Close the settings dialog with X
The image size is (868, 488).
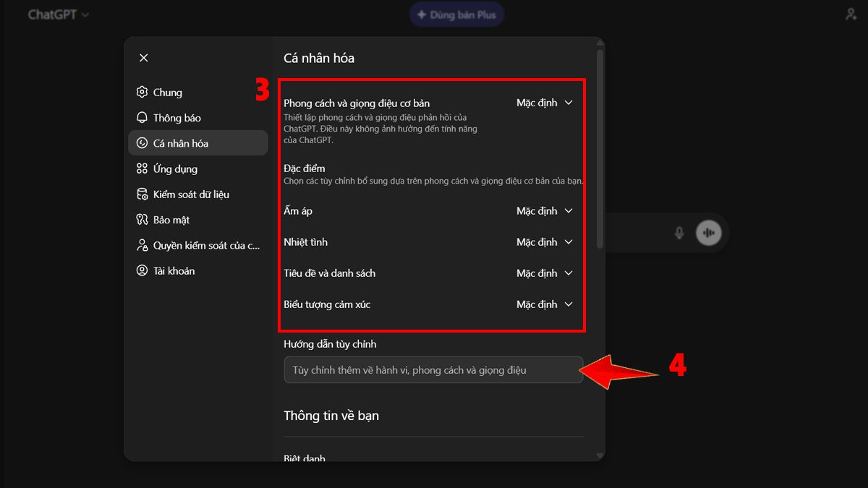pos(143,57)
